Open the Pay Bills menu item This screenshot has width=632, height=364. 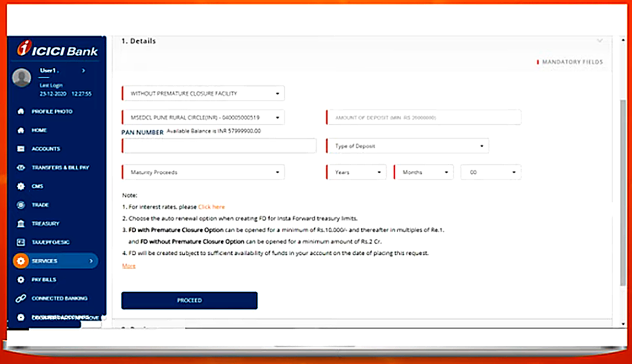(44, 280)
